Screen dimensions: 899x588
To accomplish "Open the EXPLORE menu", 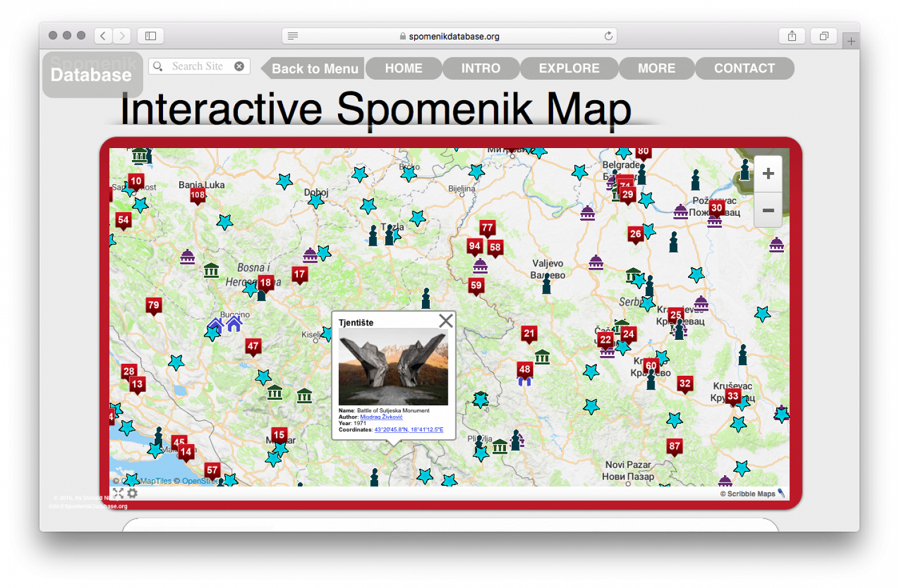I will (569, 68).
